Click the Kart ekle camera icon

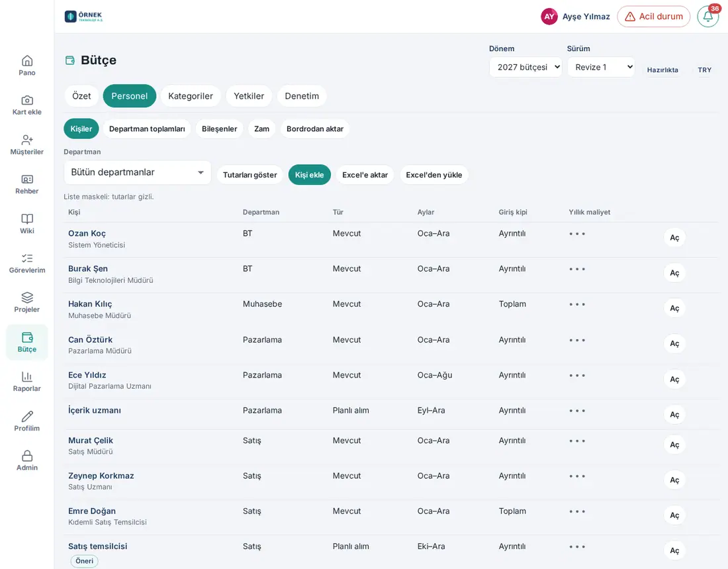click(27, 101)
